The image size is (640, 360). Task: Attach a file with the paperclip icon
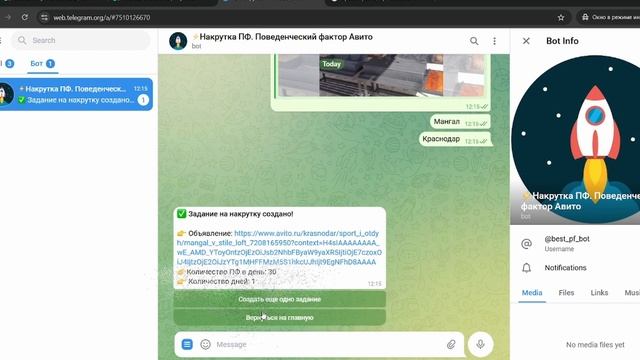[451, 344]
